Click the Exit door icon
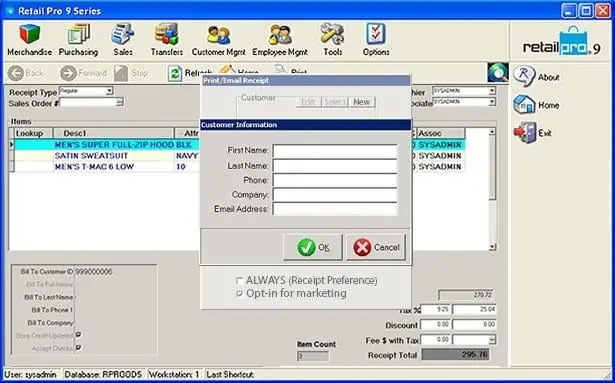The image size is (615, 383). click(525, 133)
